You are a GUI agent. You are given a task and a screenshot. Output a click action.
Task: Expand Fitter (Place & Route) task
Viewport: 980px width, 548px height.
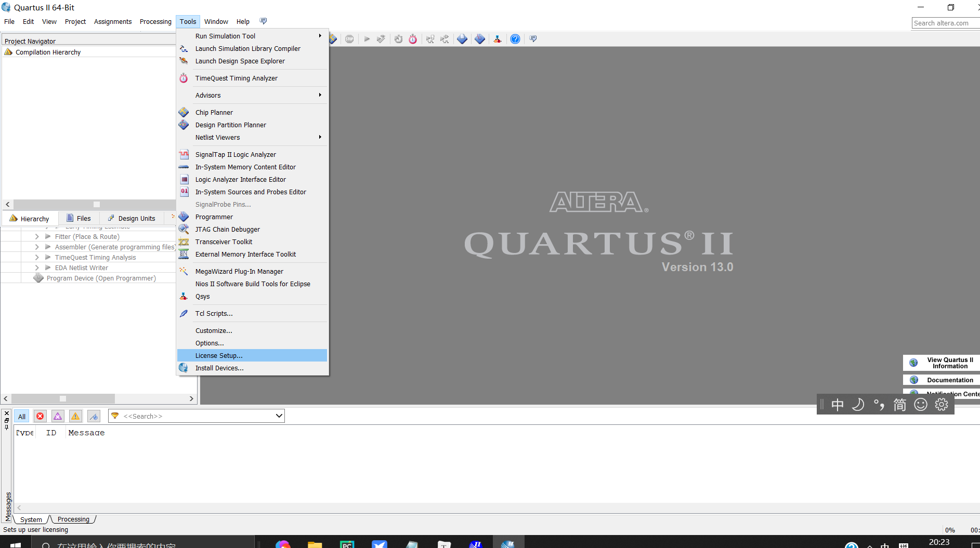pos(37,237)
